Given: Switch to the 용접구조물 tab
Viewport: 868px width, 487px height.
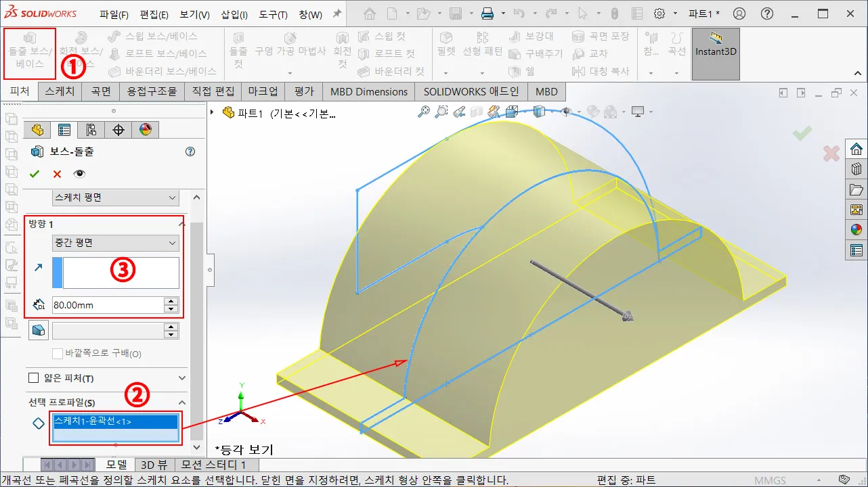Looking at the screenshot, I should click(x=151, y=91).
